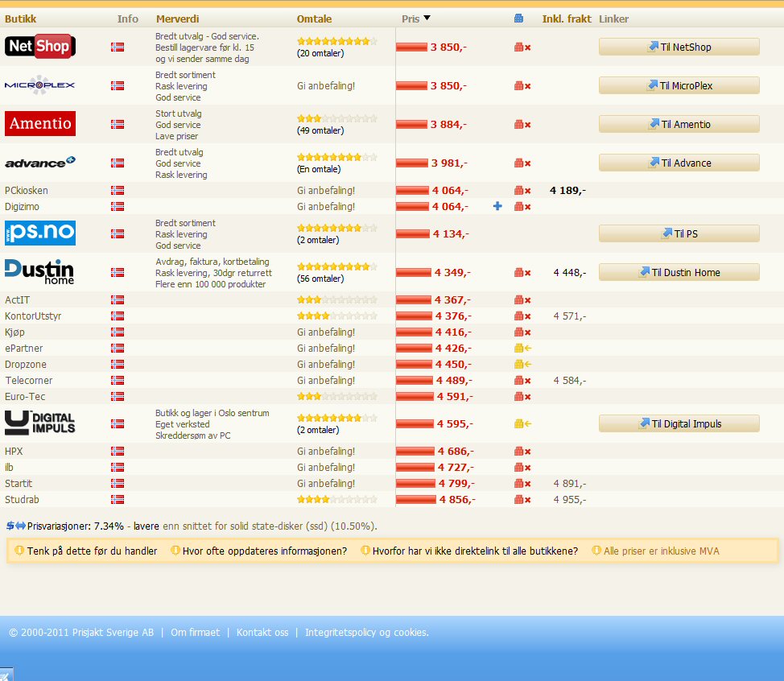The width and height of the screenshot is (784, 681).
Task: Click the Til MicroPlex button
Action: click(x=679, y=85)
